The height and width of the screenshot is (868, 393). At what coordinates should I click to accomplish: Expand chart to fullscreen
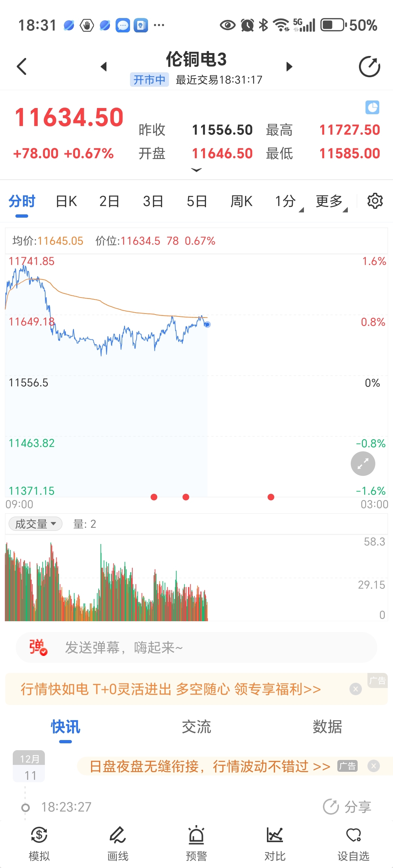363,464
